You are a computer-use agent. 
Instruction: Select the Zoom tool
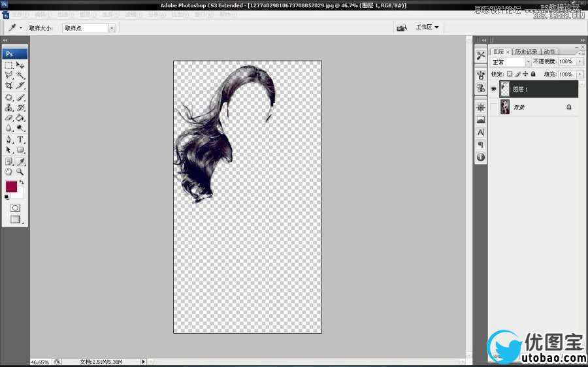pyautogui.click(x=20, y=172)
